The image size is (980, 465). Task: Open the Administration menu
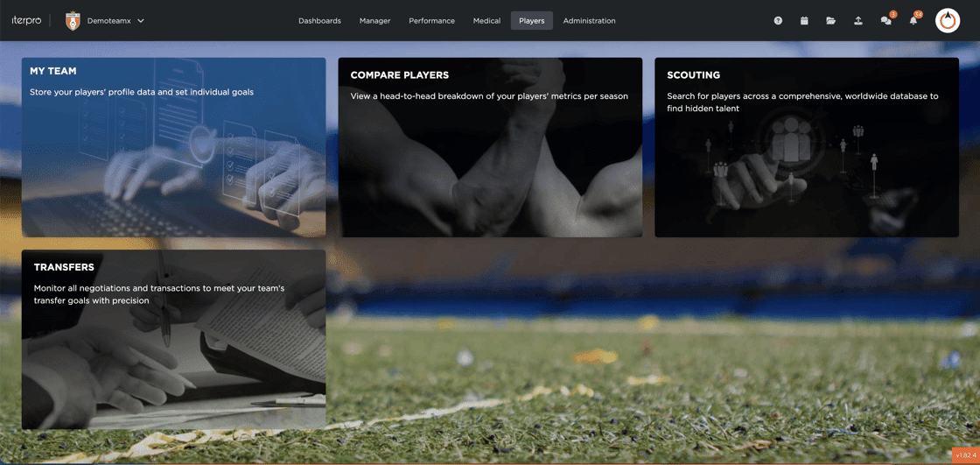(x=590, y=21)
